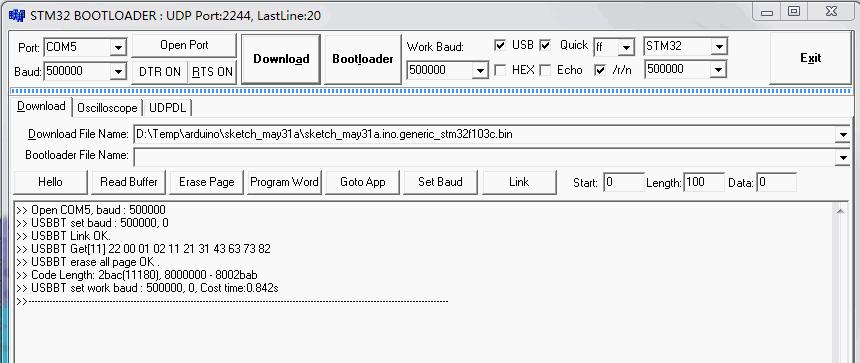Click log line 'USBBT Get[11] 22 00 01 02'
The height and width of the screenshot is (363, 860).
(x=143, y=249)
